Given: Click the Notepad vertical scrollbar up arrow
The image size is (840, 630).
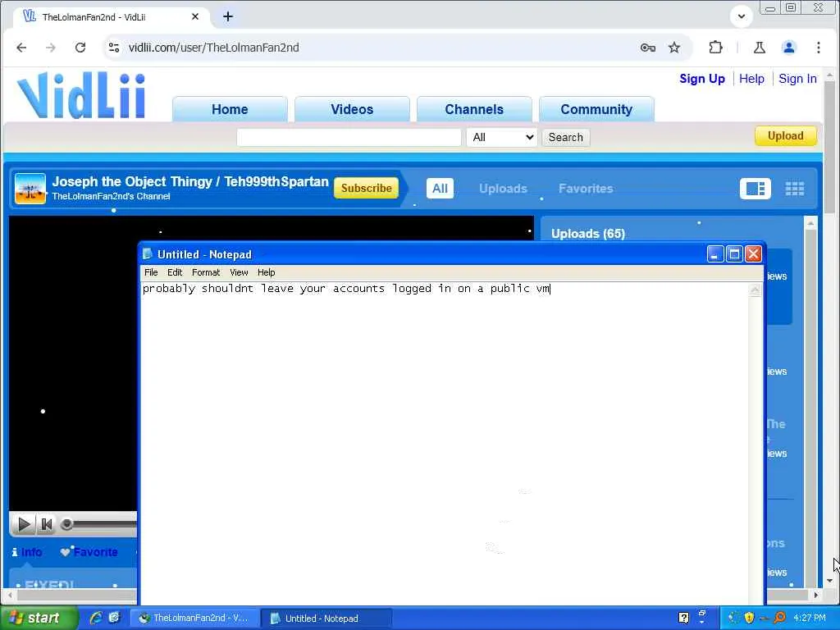Looking at the screenshot, I should (x=755, y=290).
